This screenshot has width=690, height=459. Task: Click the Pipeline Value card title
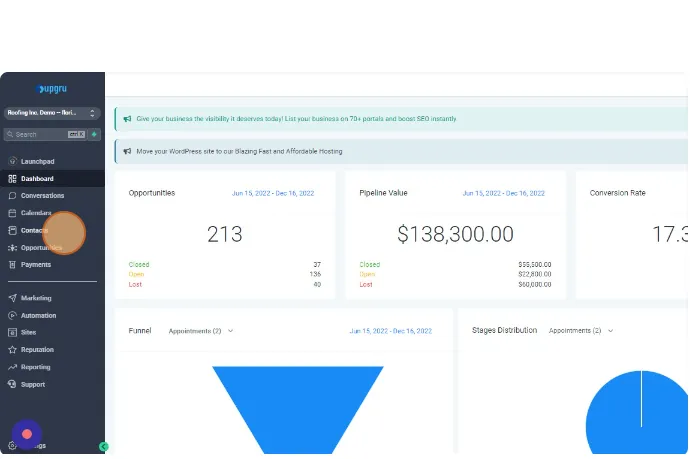[x=383, y=193]
